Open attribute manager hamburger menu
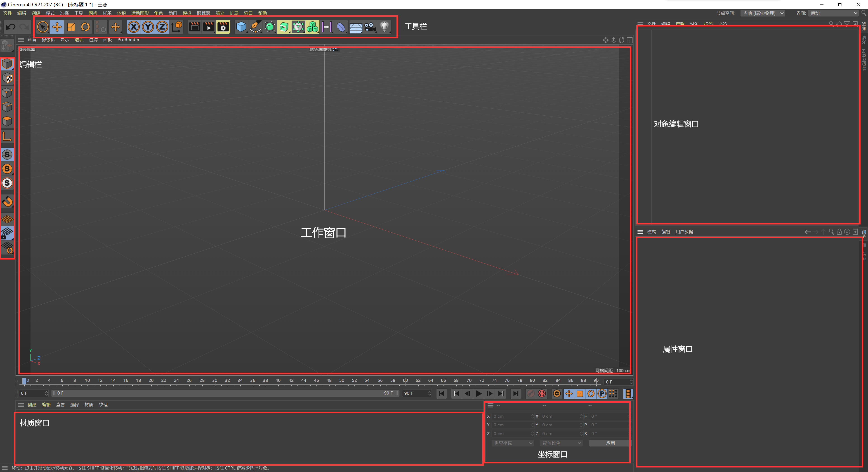868x472 pixels. point(641,232)
